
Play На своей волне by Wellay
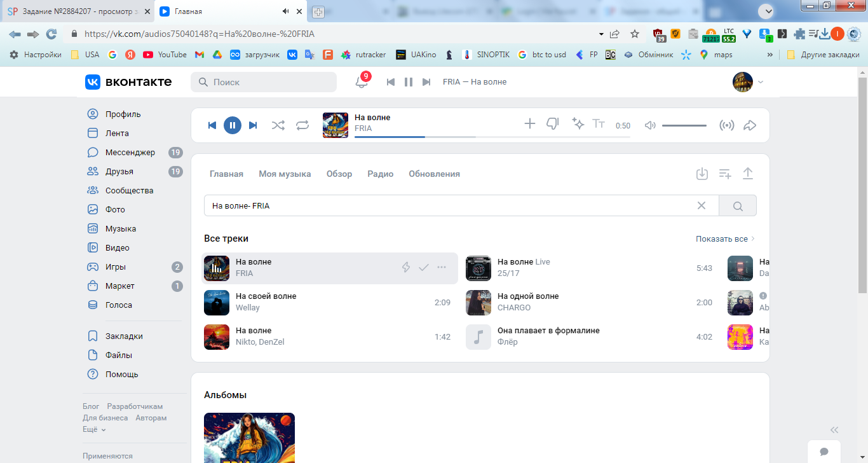[x=217, y=303]
